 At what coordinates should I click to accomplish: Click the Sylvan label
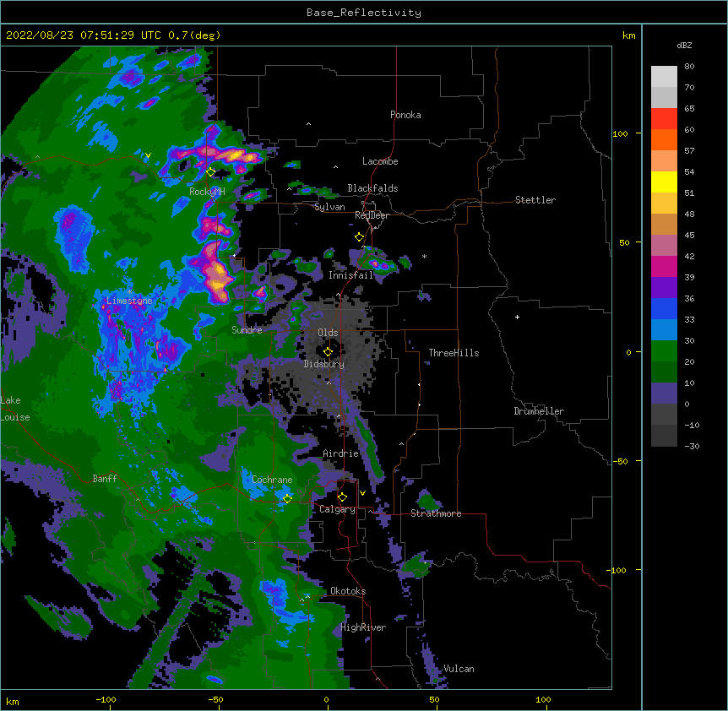329,207
